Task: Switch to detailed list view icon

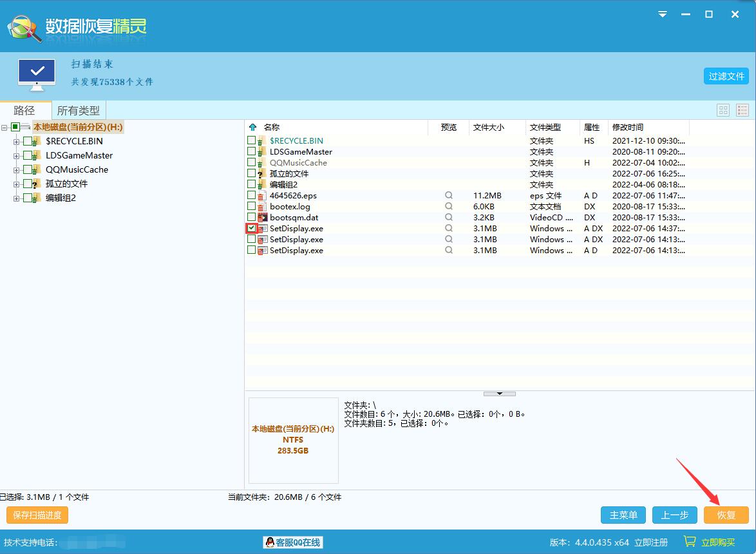Action: click(x=742, y=110)
